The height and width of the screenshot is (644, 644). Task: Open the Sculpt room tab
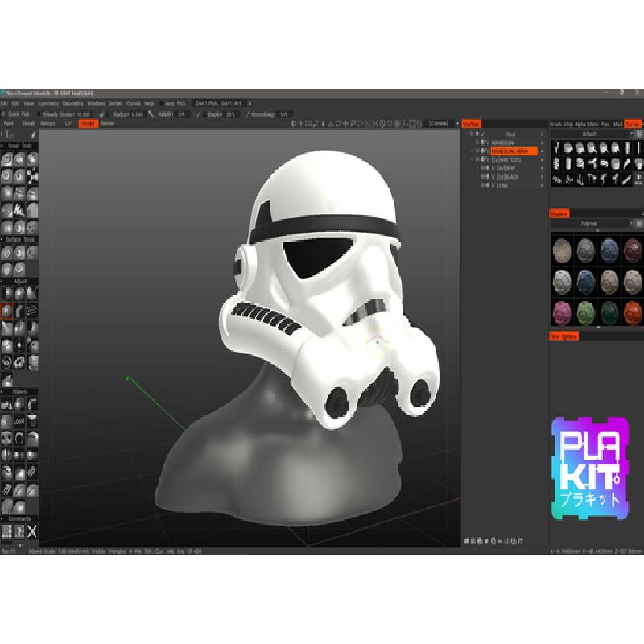(89, 123)
